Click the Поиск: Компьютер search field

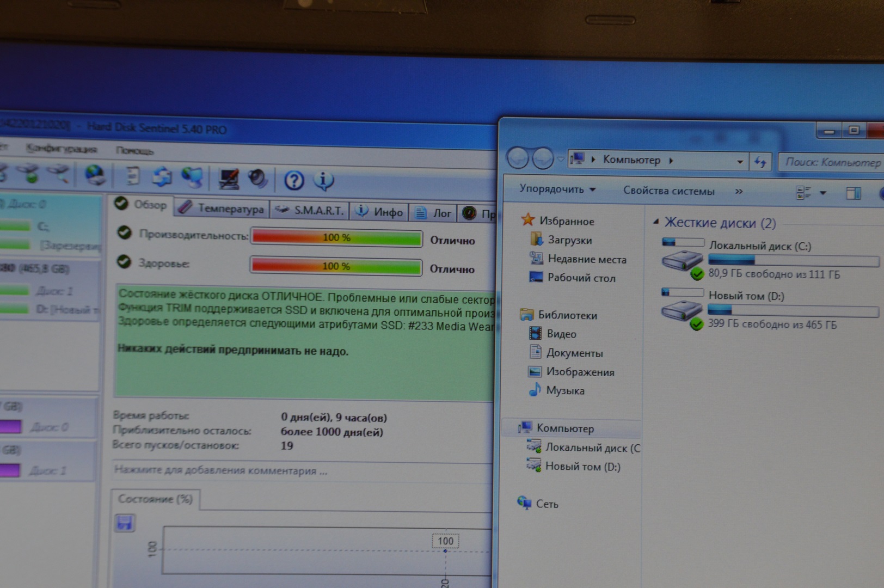click(x=831, y=162)
